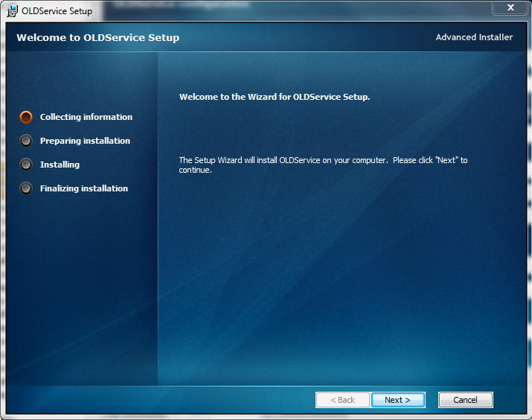Viewport: 532px width, 420px height.
Task: Click the disabled Back button
Action: click(x=342, y=400)
